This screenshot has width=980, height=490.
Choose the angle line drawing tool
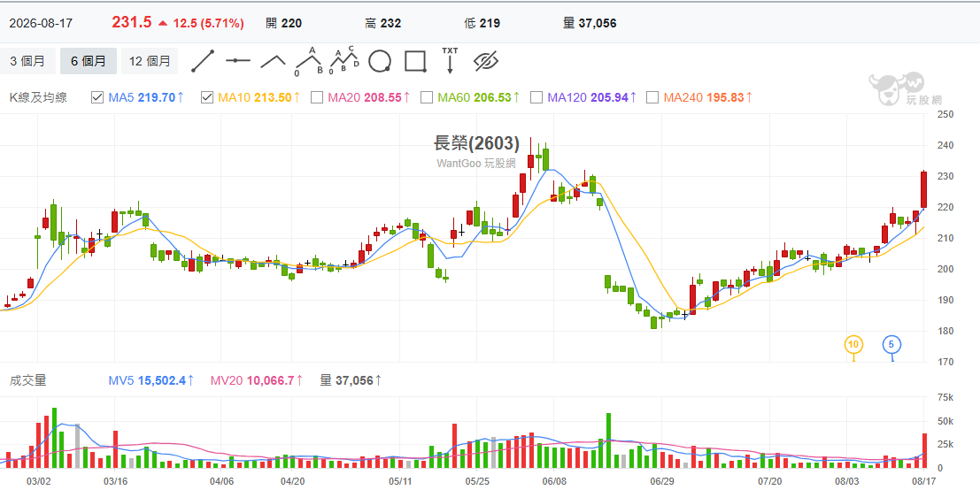click(x=274, y=61)
